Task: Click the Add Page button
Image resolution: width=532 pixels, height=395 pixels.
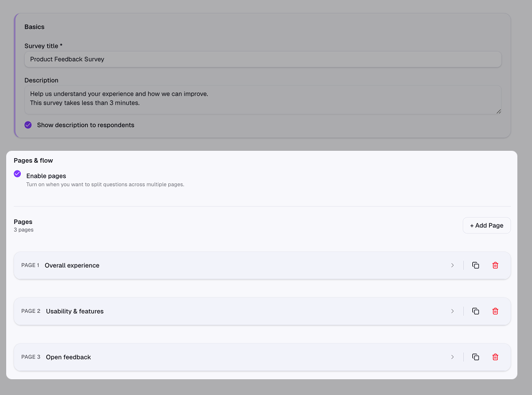Action: click(486, 225)
